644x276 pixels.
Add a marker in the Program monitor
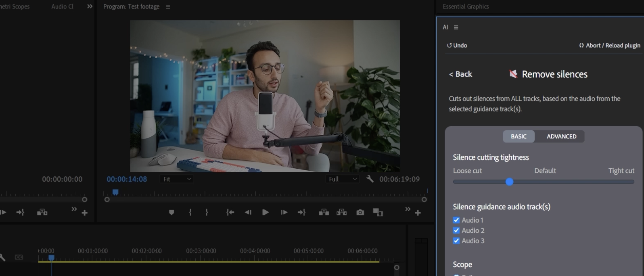(x=171, y=212)
